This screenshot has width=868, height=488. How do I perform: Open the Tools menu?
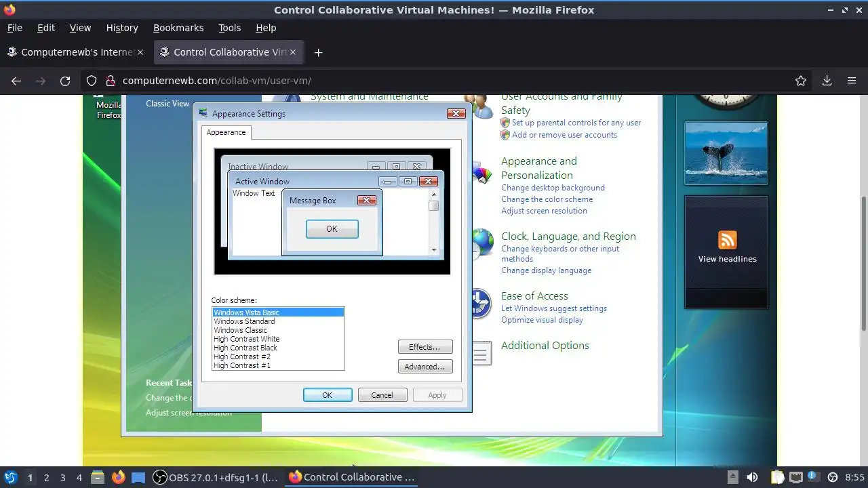(229, 28)
